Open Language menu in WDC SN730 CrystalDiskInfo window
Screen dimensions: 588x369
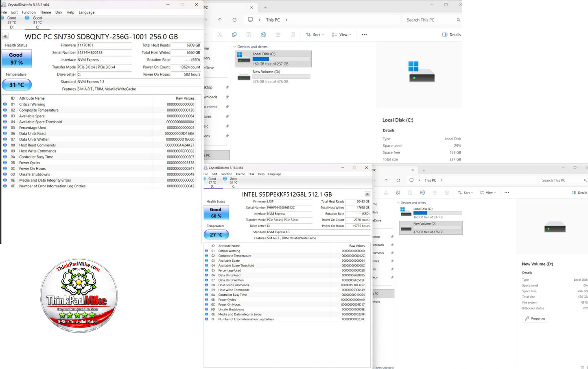point(87,12)
